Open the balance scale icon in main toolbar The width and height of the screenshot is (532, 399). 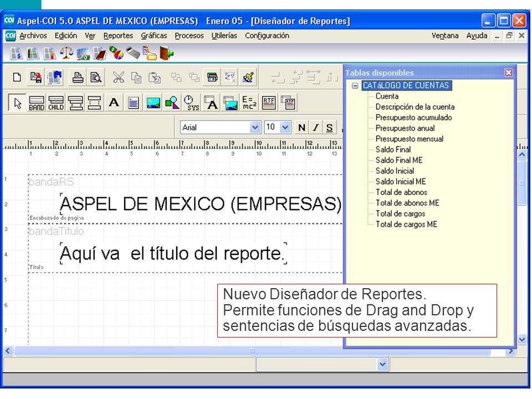coord(66,53)
